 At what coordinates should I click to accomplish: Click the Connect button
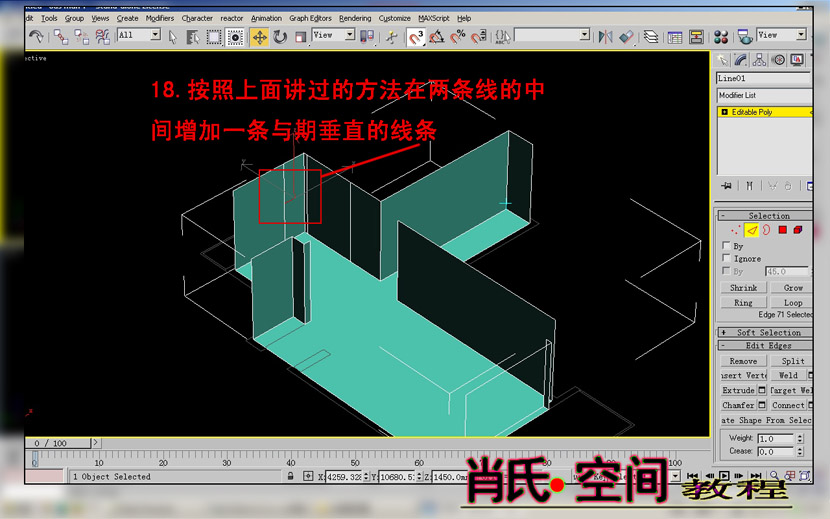coord(788,405)
